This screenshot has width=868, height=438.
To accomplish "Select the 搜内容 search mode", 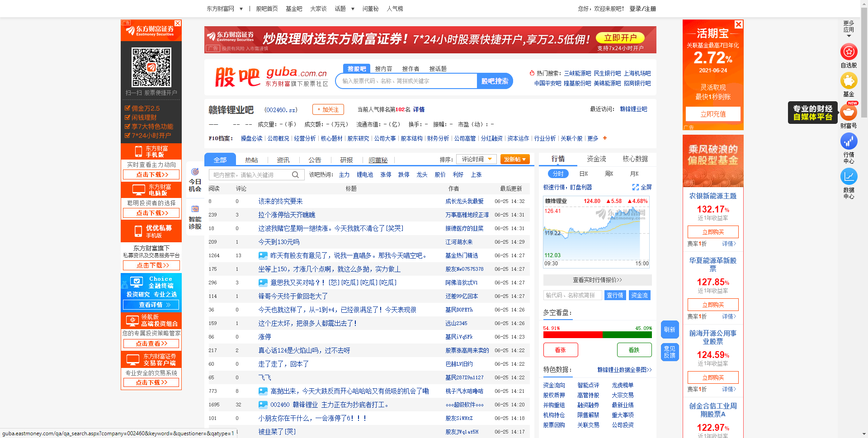I will point(383,69).
